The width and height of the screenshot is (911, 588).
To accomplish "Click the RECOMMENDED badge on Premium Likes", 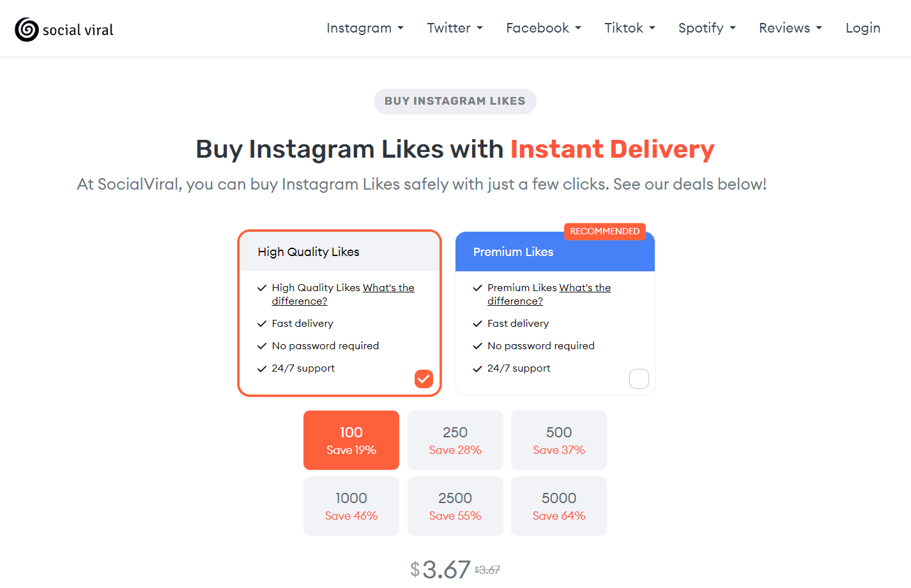I will coord(605,231).
